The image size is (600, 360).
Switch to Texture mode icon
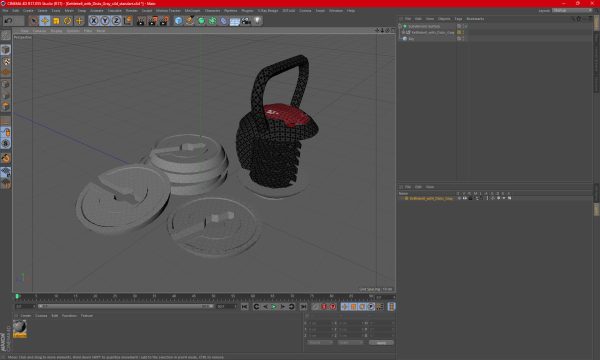click(x=6, y=61)
